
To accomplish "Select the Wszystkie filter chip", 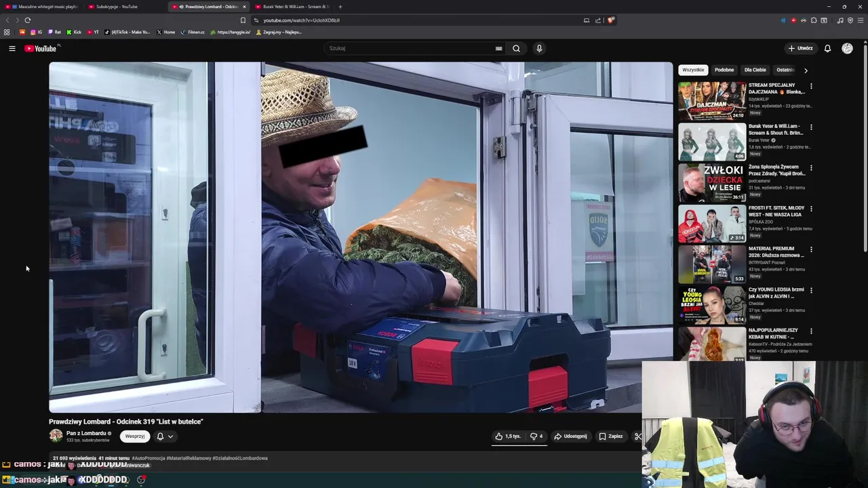I will 693,70.
